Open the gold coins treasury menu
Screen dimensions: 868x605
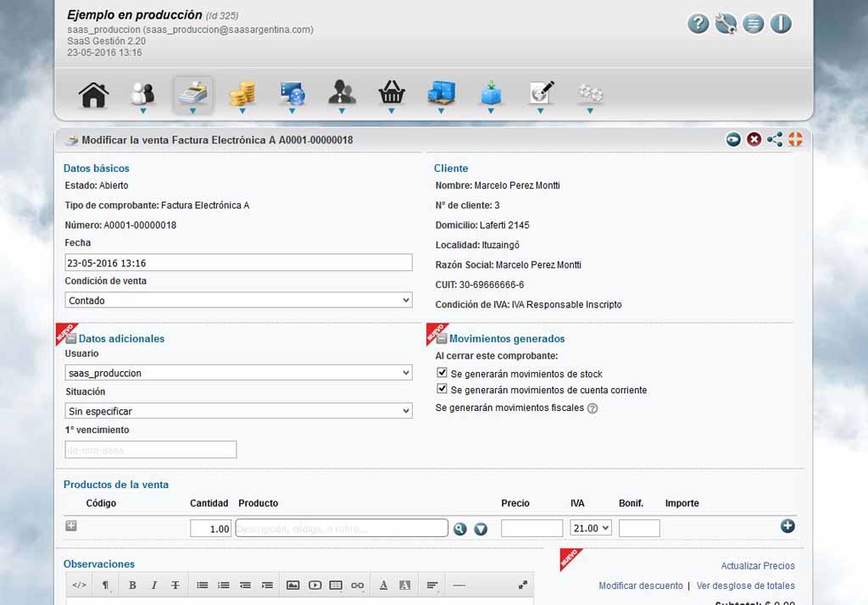tap(242, 95)
